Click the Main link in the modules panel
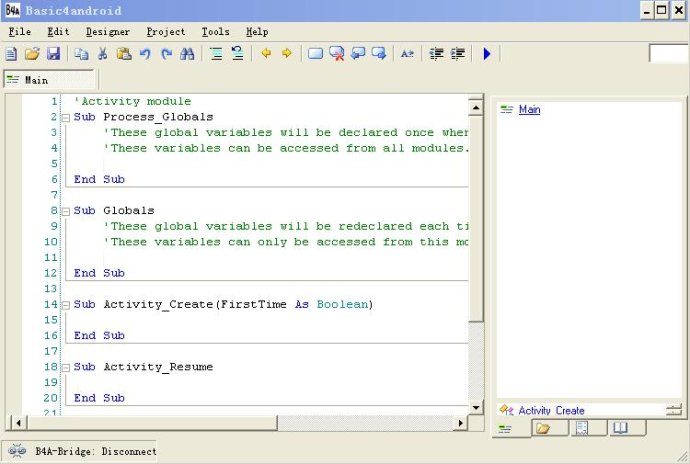The image size is (690, 464). coord(529,110)
